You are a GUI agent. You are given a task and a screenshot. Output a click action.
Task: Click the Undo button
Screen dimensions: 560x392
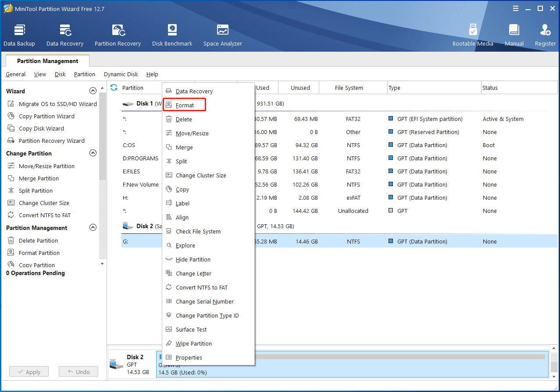tap(78, 372)
